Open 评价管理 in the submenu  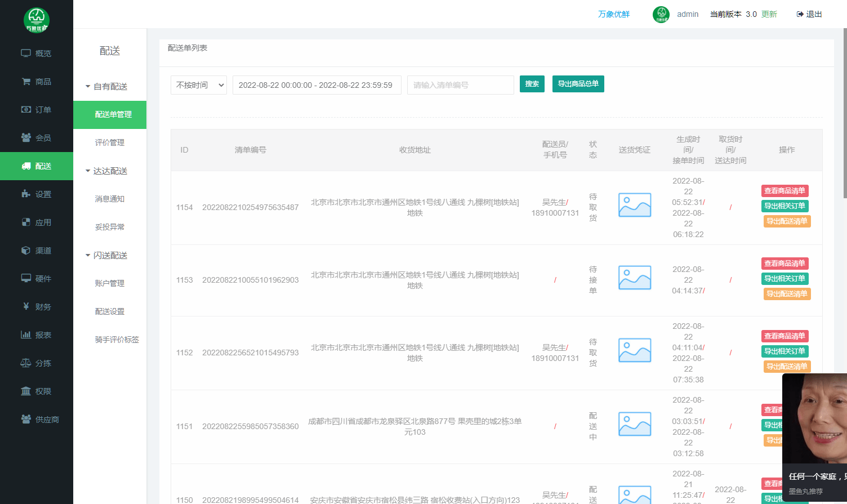[110, 143]
